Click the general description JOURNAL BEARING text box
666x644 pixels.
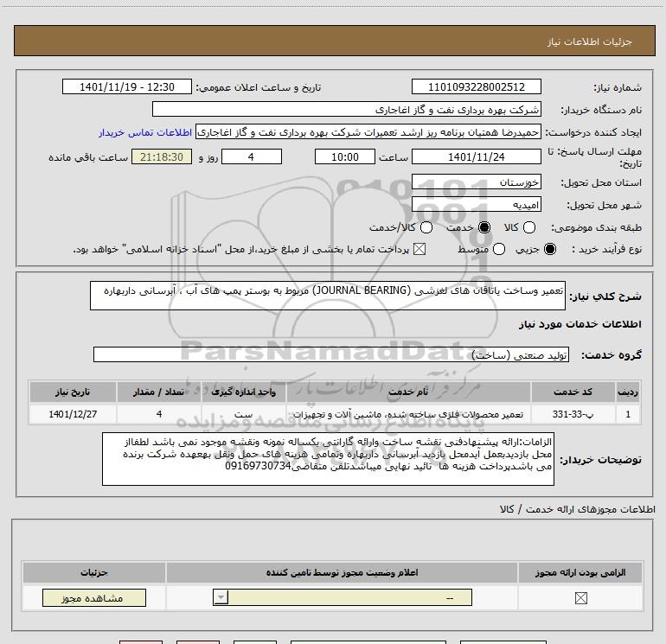[328, 296]
